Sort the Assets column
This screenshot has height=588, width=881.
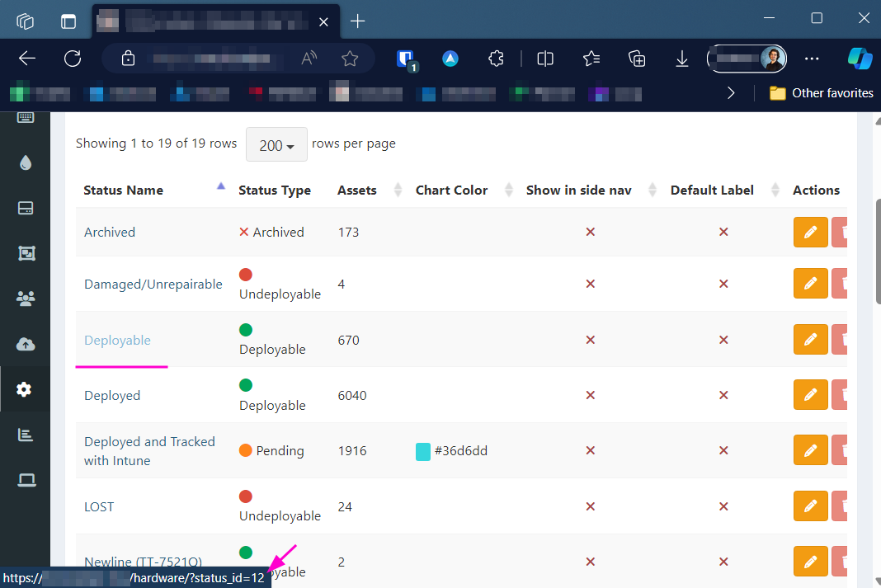398,189
